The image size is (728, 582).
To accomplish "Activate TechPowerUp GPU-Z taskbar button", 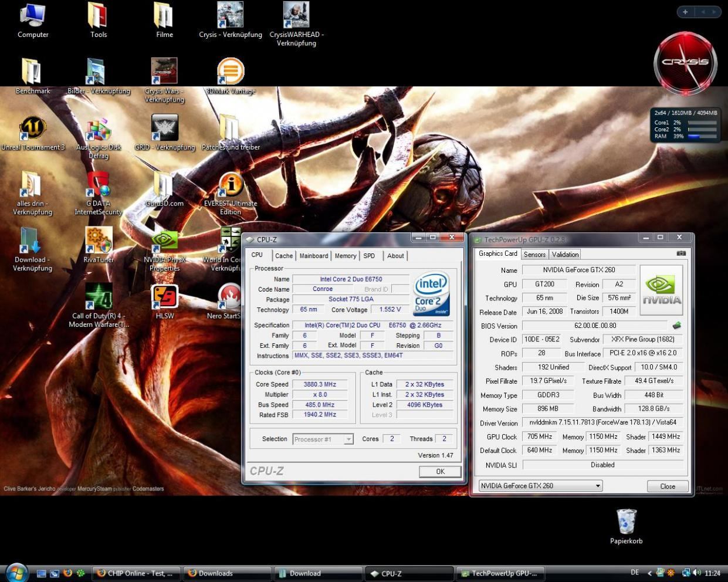I will coord(500,573).
